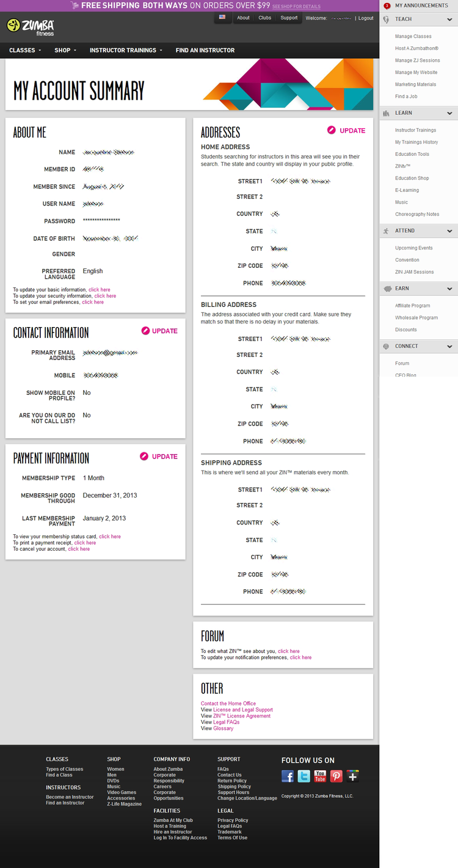View License and Legal Support

coord(243,710)
